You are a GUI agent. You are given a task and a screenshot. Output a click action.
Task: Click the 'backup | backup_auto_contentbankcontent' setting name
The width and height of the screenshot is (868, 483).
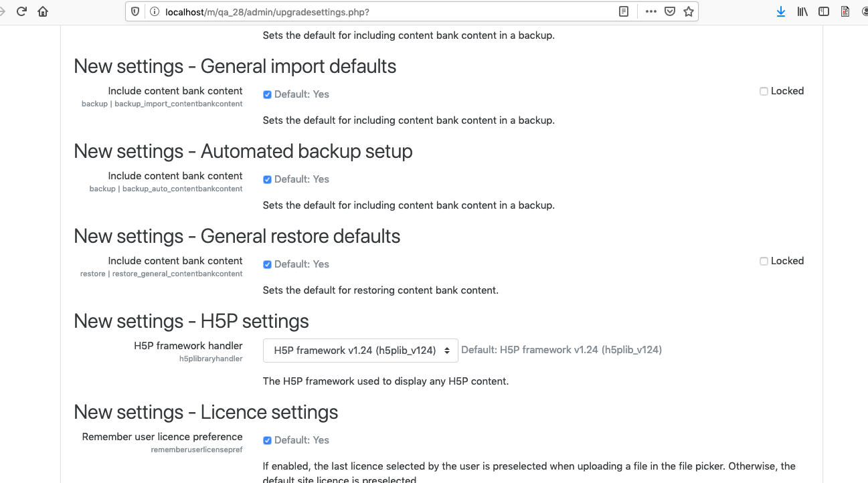tap(166, 189)
